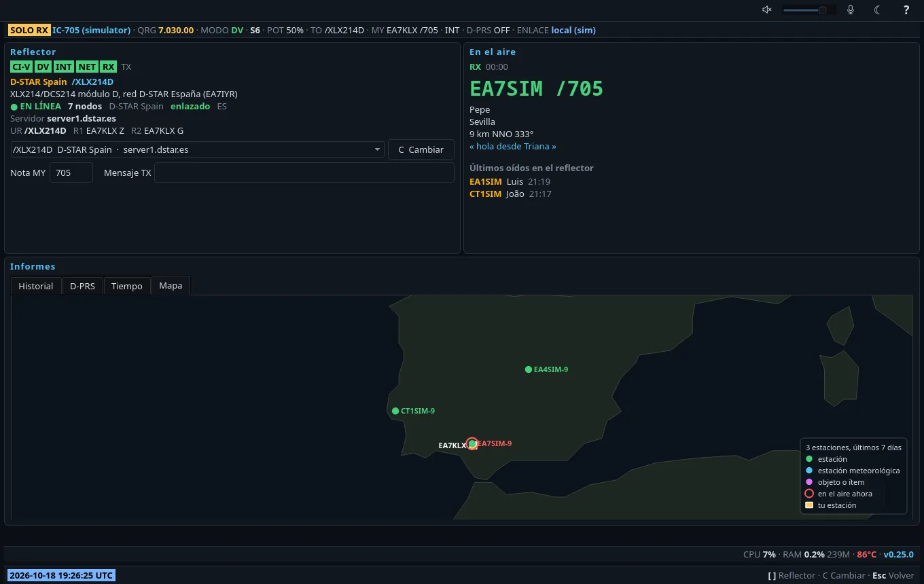Click the TX status indicator
924x584 pixels.
(x=126, y=67)
